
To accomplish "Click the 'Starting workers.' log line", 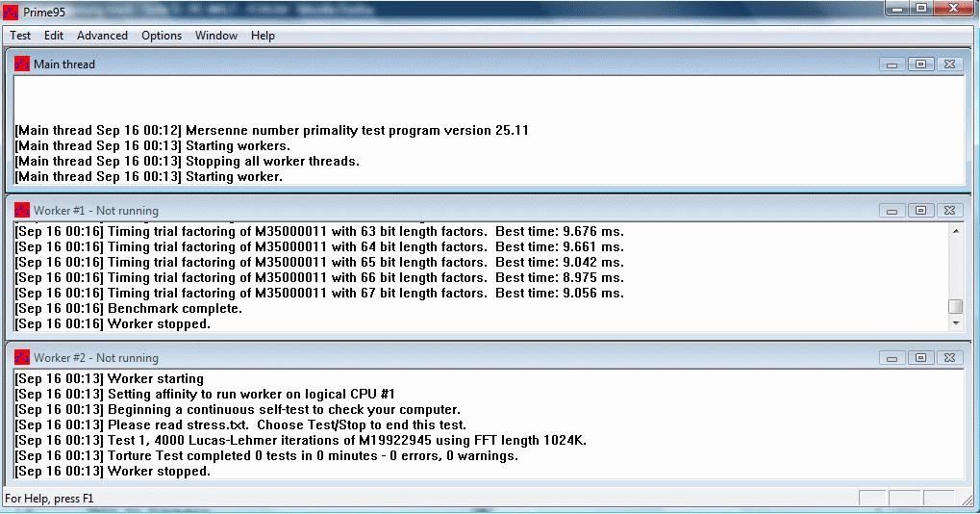I will pyautogui.click(x=153, y=145).
